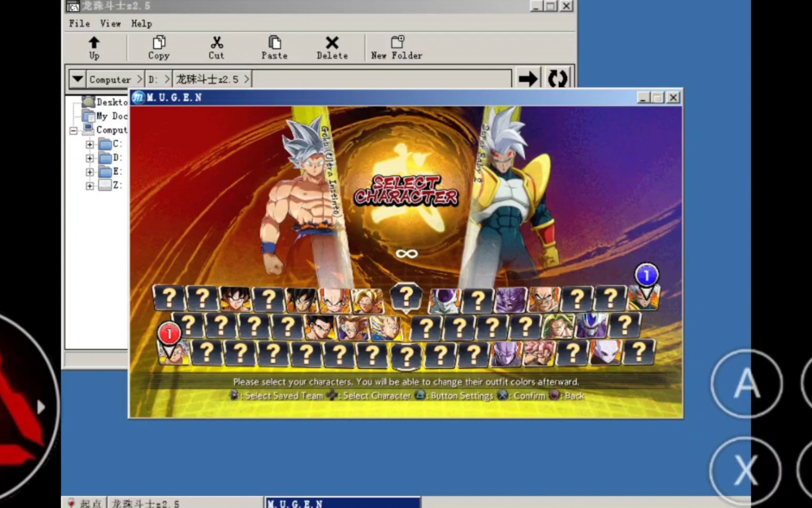
Task: Minimize the M.U.G.E.N window
Action: (x=643, y=97)
